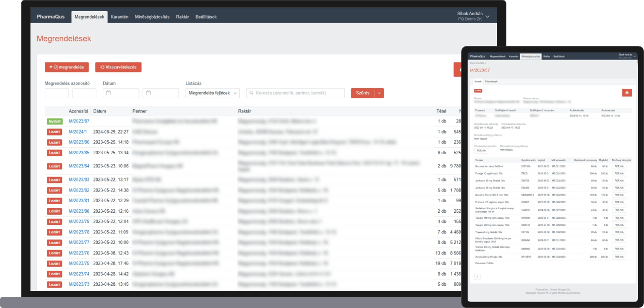The height and width of the screenshot is (308, 644).
Task: Open order M/2023/81
Action: 79,201
